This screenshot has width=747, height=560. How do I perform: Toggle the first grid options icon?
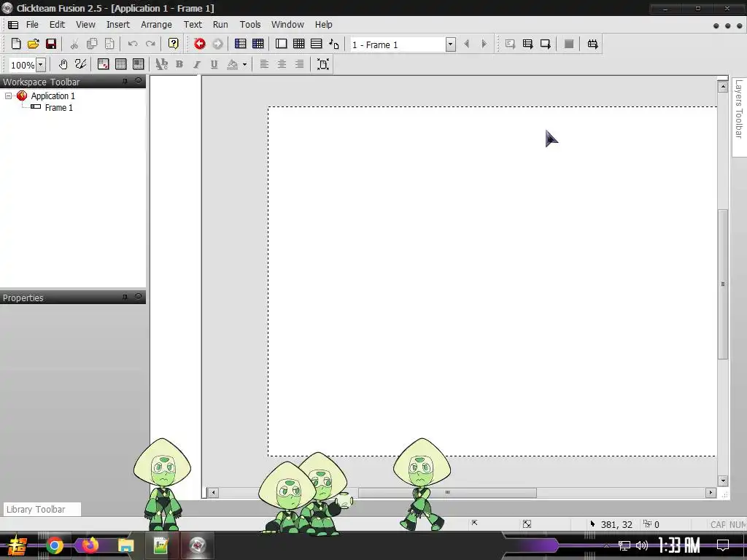[104, 64]
